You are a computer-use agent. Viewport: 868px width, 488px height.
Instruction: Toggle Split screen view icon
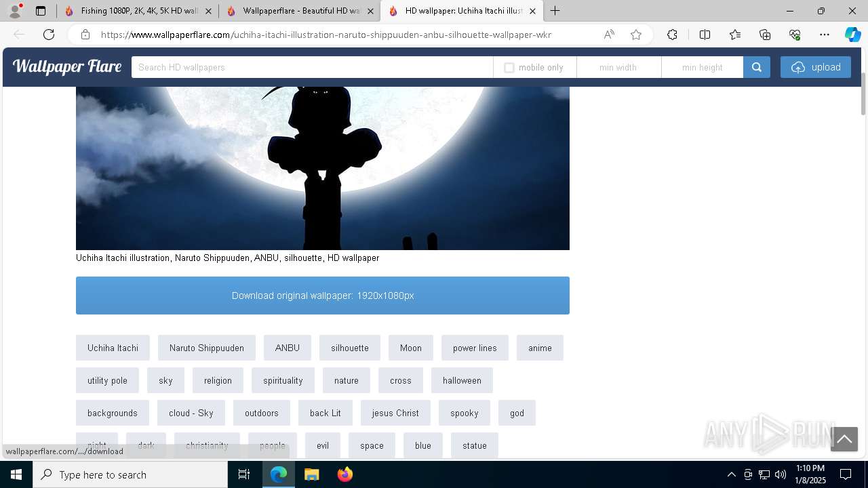coord(705,35)
